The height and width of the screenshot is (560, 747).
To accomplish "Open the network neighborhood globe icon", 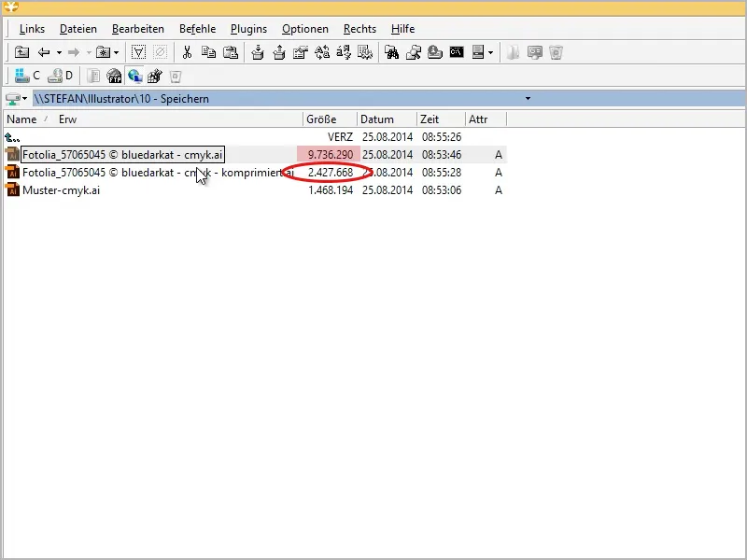I will click(134, 76).
